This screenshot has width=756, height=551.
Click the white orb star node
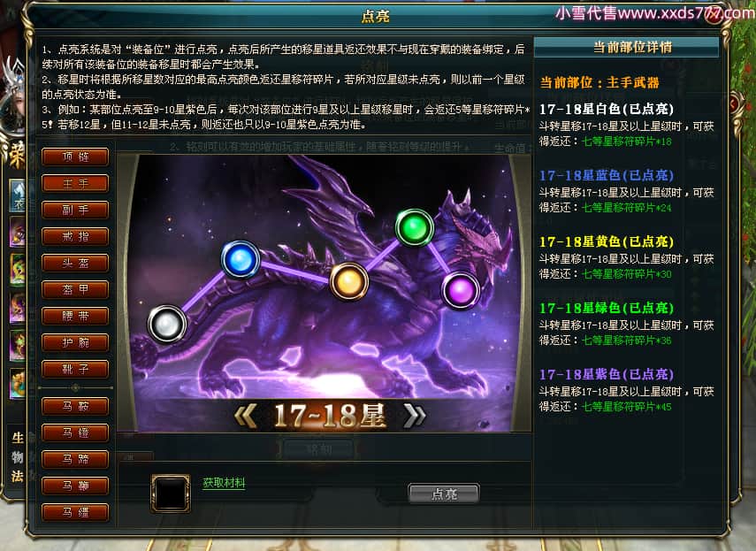(167, 324)
